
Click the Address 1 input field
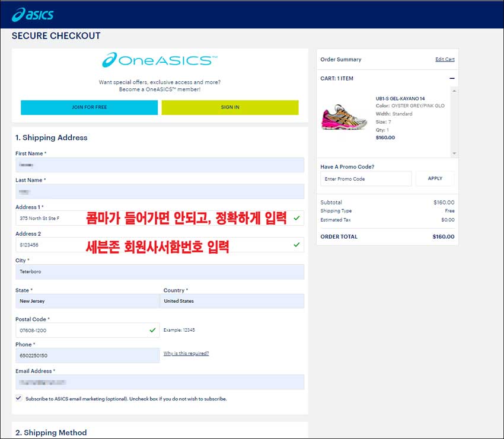pos(160,218)
